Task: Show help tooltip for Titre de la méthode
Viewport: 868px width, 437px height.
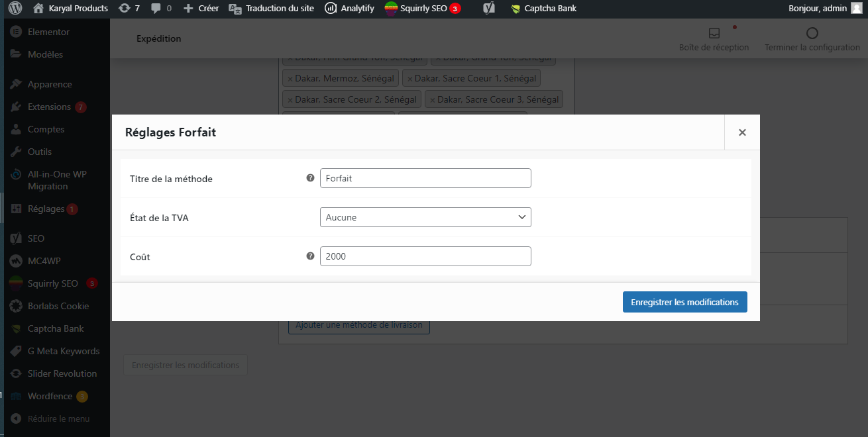Action: click(310, 178)
